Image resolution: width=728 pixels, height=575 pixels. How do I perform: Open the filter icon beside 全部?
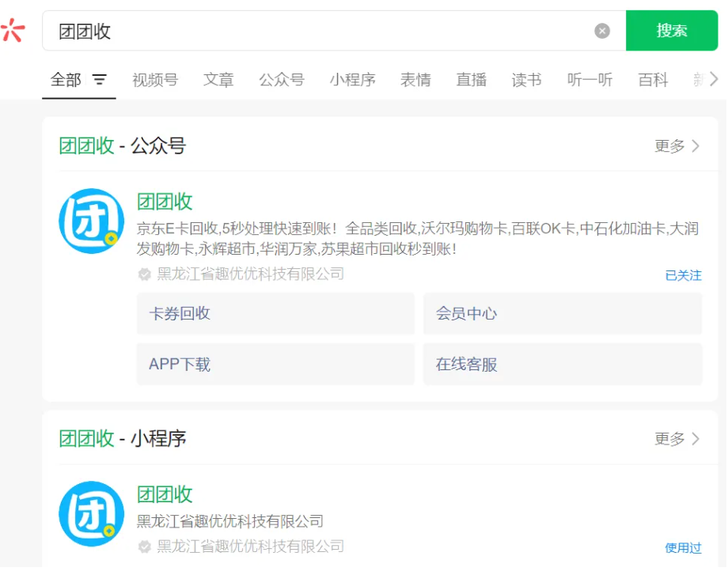pyautogui.click(x=100, y=80)
